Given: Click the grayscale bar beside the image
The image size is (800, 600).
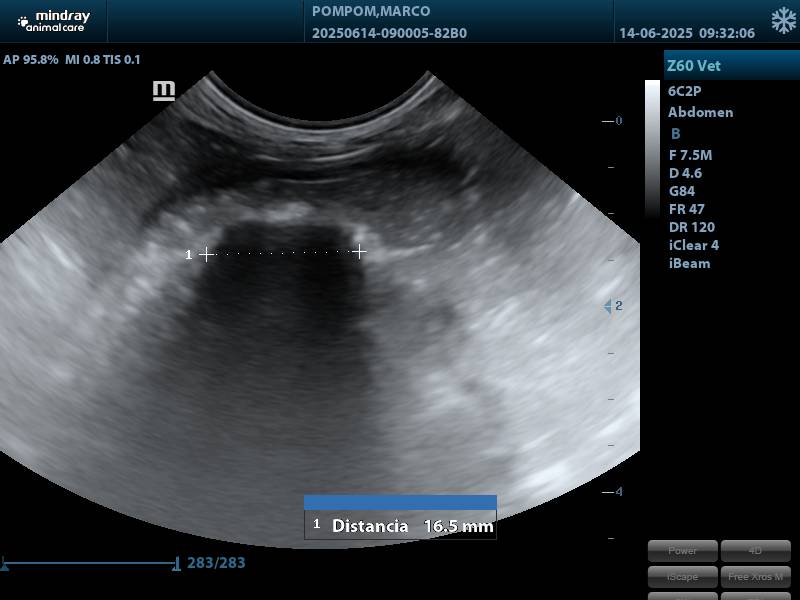Looking at the screenshot, I should pyautogui.click(x=652, y=150).
